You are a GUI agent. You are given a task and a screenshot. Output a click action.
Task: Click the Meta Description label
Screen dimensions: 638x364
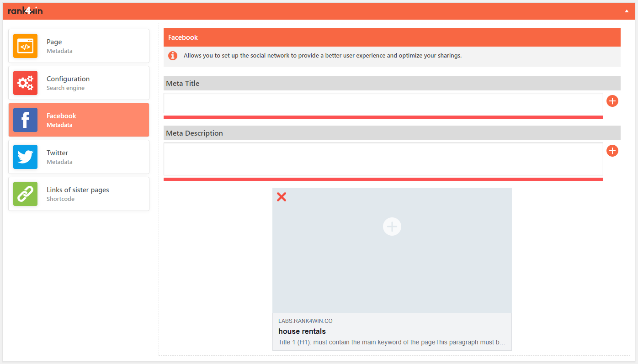click(195, 133)
